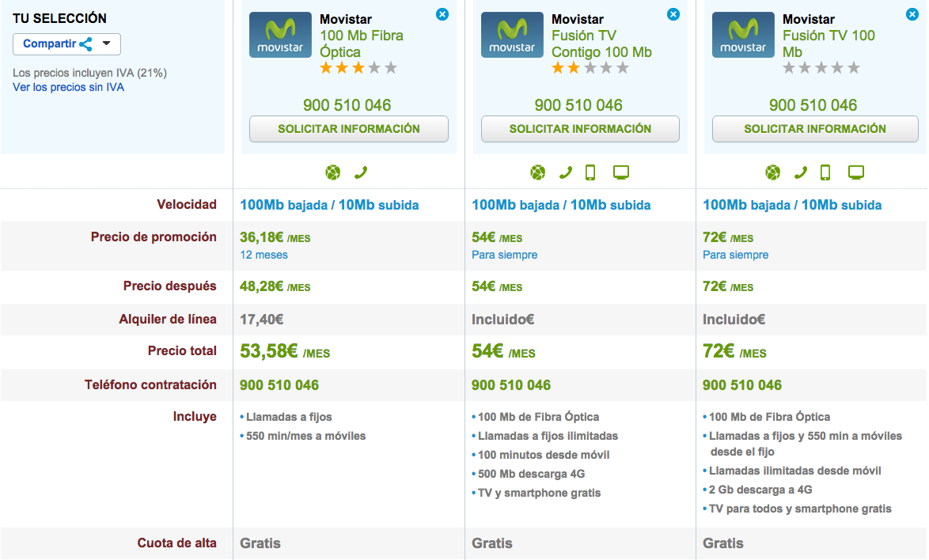Viewport: 929px width, 560px height.
Task: Click header phone number under Fusión TV 100 Mb
Action: (813, 104)
